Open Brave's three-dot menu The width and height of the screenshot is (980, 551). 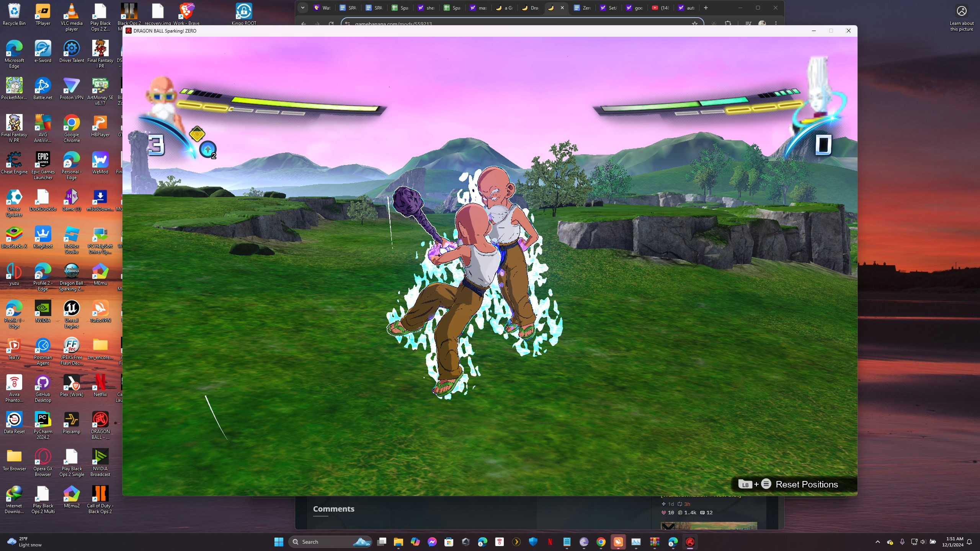tap(776, 24)
